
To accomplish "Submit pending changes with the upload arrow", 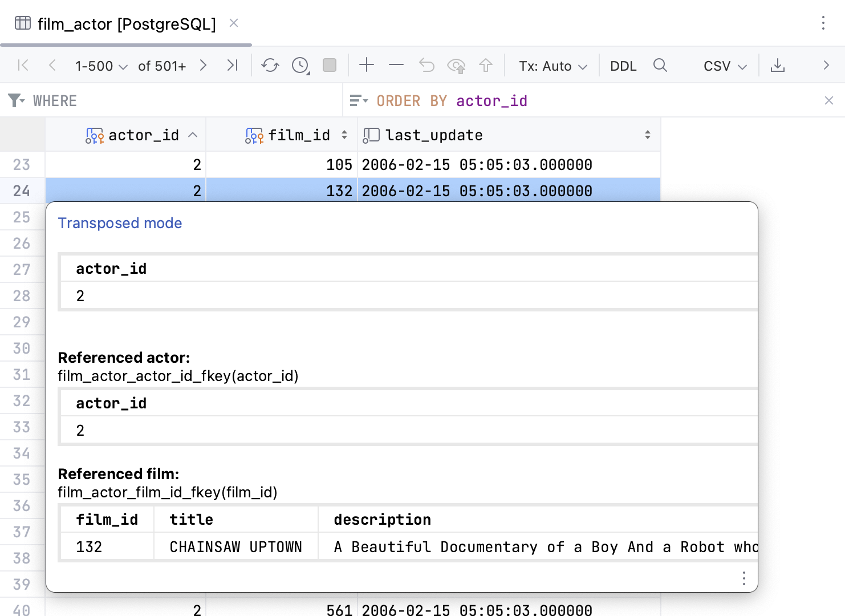I will (x=486, y=65).
